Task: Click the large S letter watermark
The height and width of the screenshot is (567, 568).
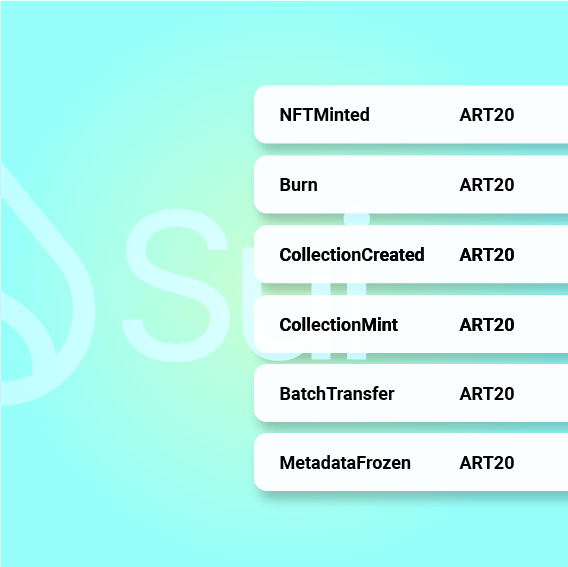Action: 176,285
